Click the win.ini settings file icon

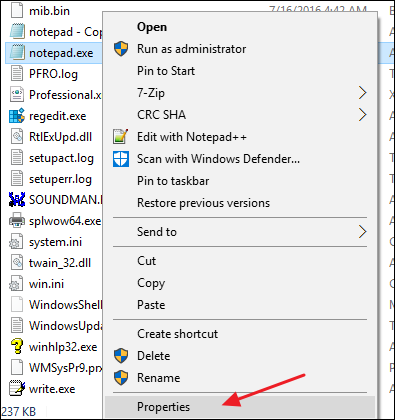pos(16,284)
